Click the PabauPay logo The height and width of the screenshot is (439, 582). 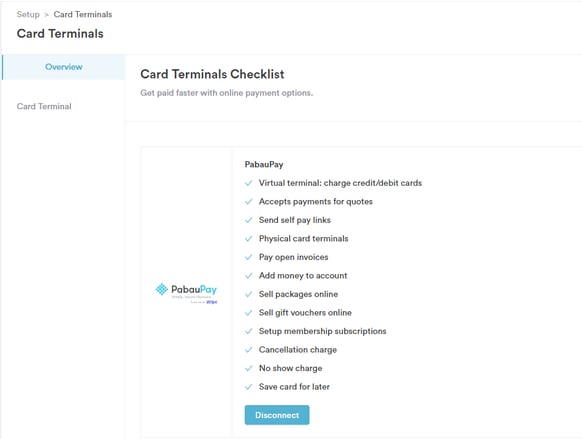pos(186,294)
